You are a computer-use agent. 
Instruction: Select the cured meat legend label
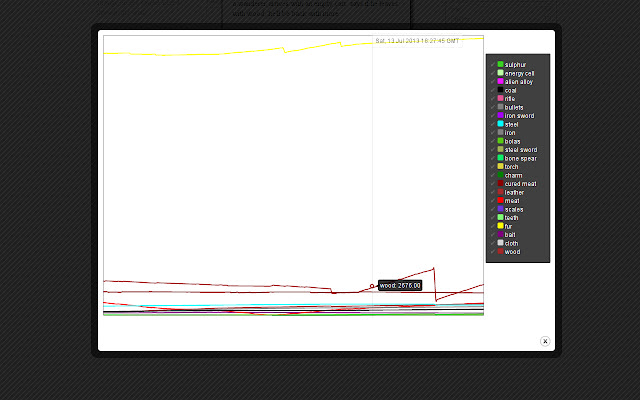click(520, 183)
